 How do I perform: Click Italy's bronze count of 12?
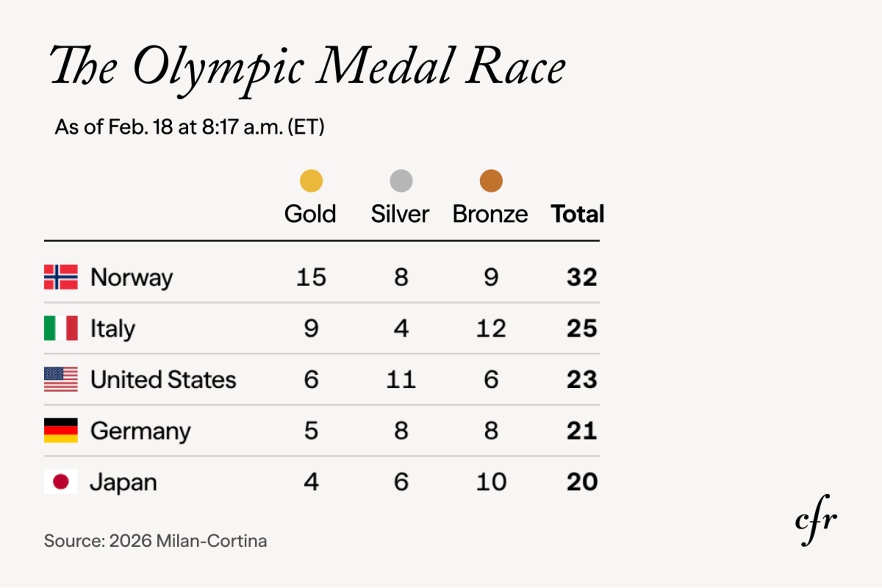[x=491, y=328]
